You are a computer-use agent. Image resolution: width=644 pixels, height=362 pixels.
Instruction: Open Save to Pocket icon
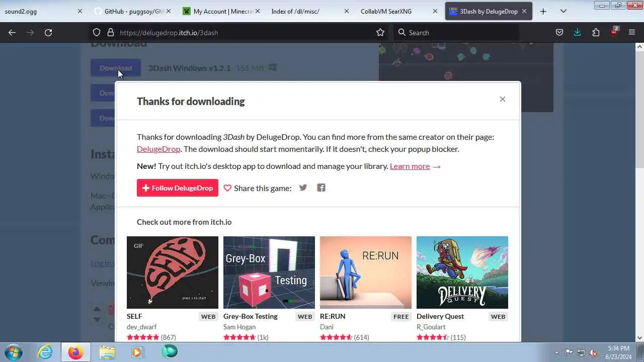[x=559, y=32]
